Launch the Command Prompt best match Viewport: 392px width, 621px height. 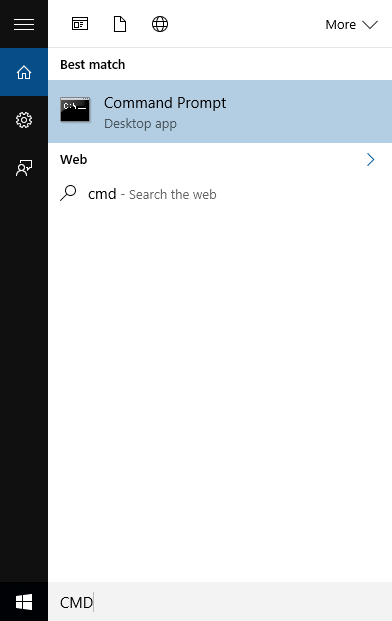[x=220, y=112]
